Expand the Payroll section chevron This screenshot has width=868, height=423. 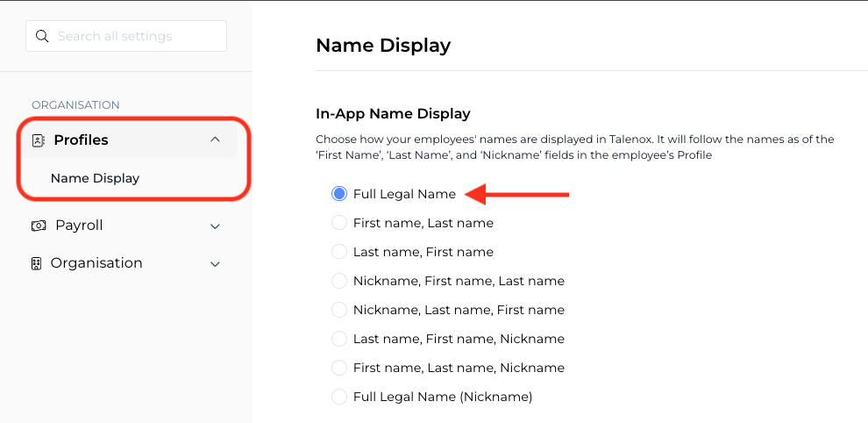[x=216, y=226]
